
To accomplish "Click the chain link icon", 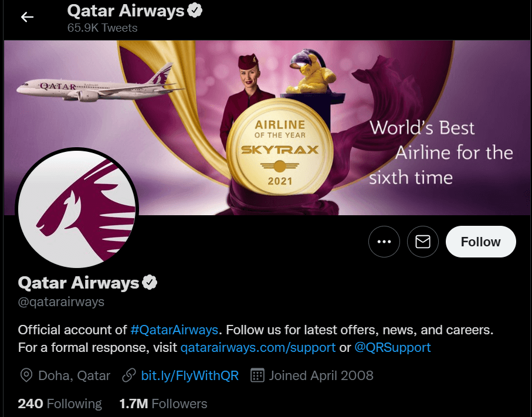I will tap(129, 375).
